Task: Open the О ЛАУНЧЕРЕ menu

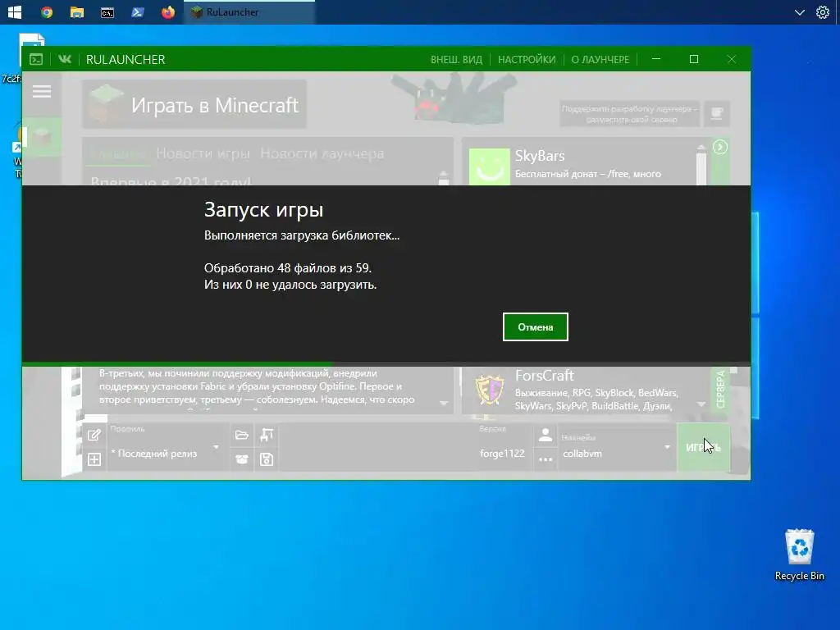Action: tap(600, 59)
